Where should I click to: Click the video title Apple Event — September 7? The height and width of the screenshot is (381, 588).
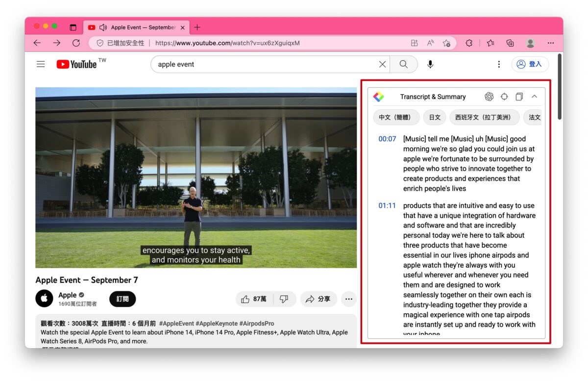[x=87, y=280]
